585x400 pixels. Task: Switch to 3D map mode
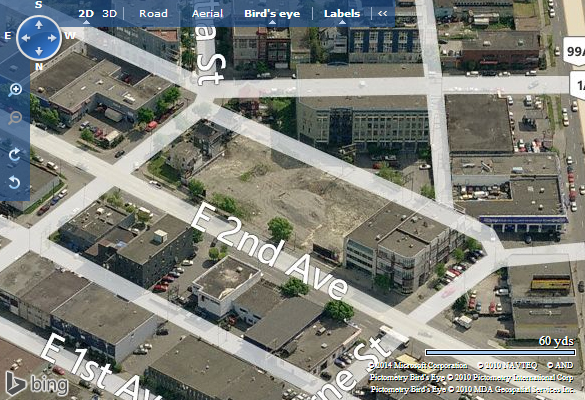pos(110,14)
